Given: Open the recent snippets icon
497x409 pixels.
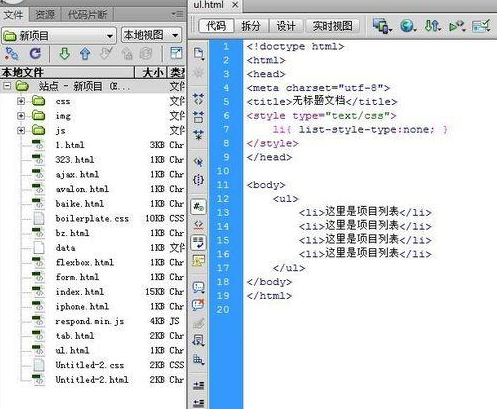Looking at the screenshot, I should [199, 340].
